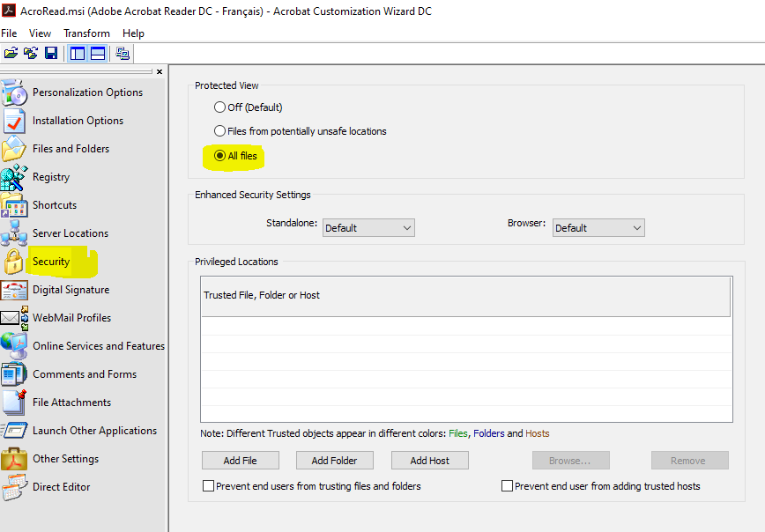
Task: Close the navigation pane with the X
Action: tap(160, 72)
